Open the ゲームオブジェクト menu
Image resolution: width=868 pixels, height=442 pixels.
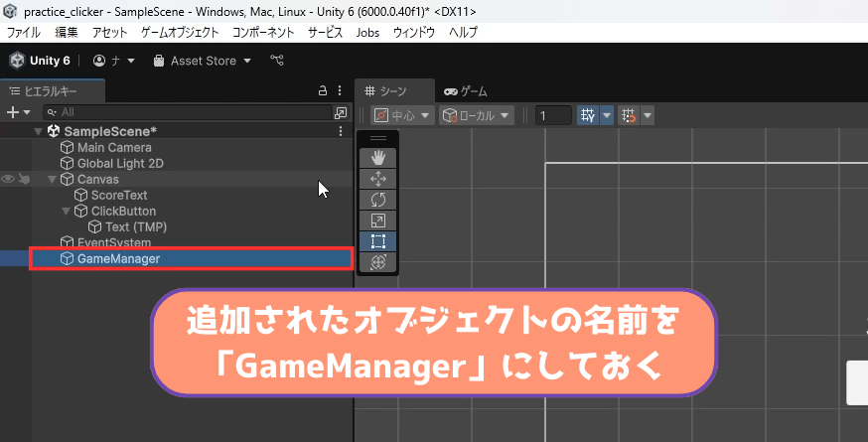[x=180, y=32]
